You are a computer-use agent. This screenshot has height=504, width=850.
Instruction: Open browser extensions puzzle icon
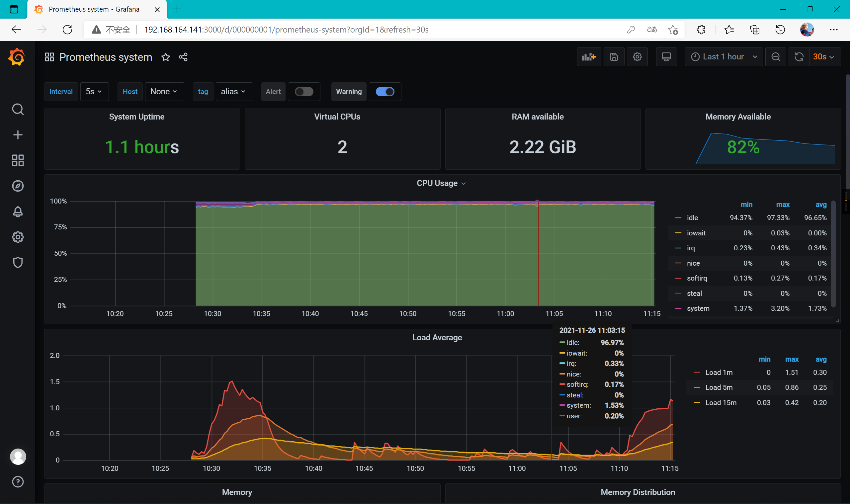701,30
